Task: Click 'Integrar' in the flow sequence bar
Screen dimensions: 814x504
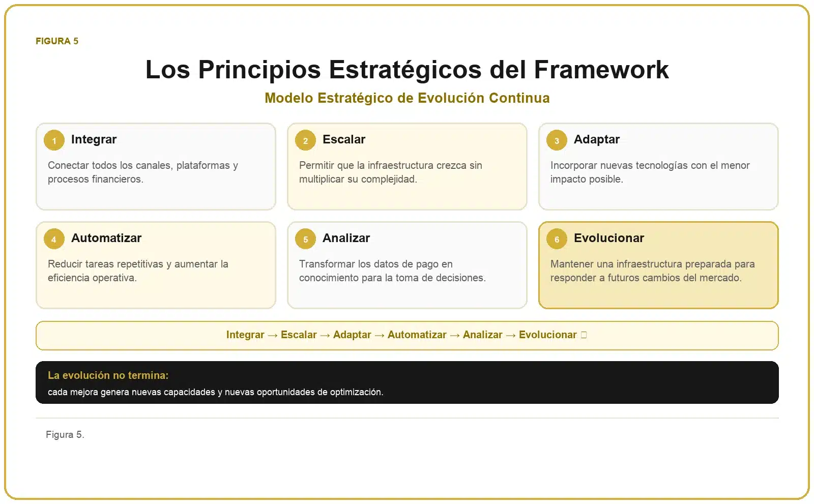Action: tap(245, 335)
